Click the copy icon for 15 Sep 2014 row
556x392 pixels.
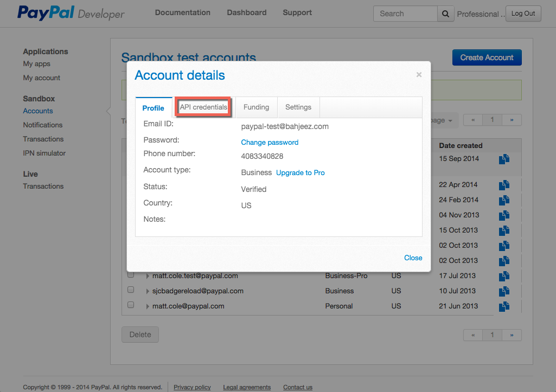click(x=504, y=159)
